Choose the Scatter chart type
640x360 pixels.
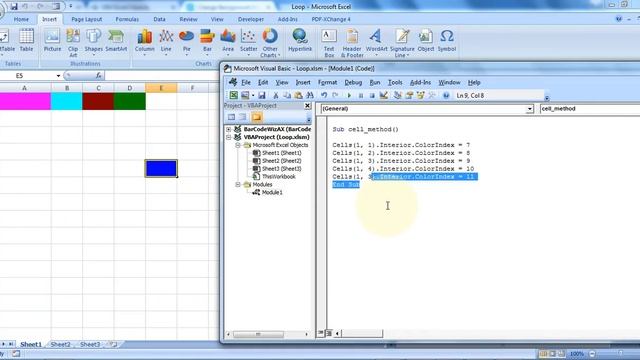248,42
